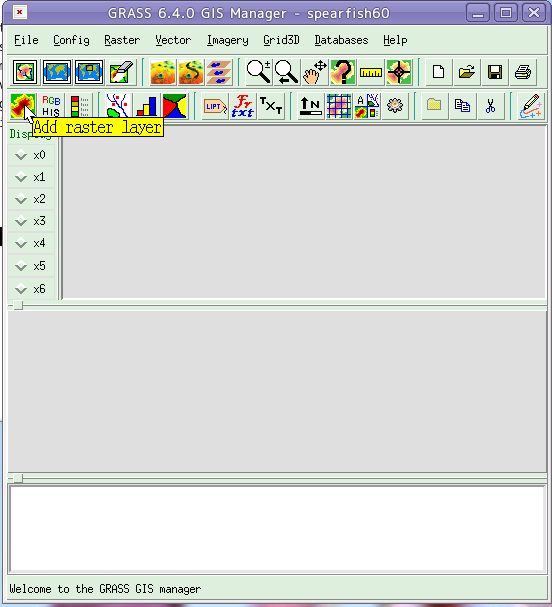Activate the pan hand tool
Screen dimensions: 552x607
315,72
